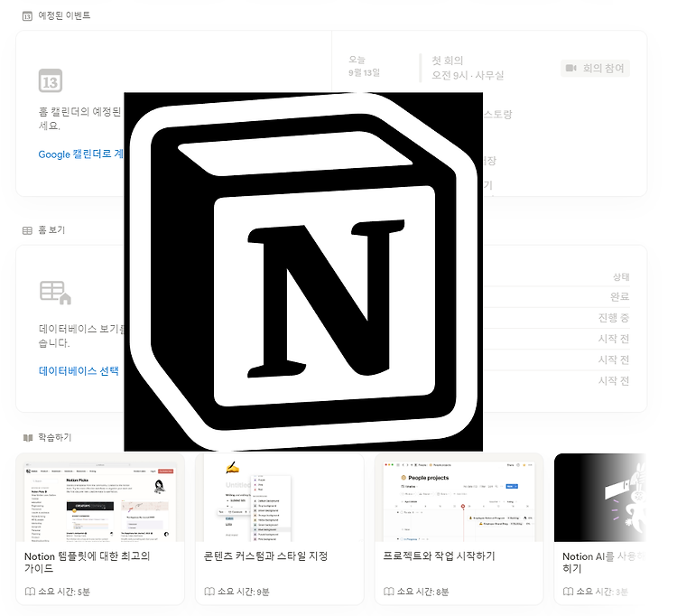Click the 진행 중 status cell

point(614,318)
